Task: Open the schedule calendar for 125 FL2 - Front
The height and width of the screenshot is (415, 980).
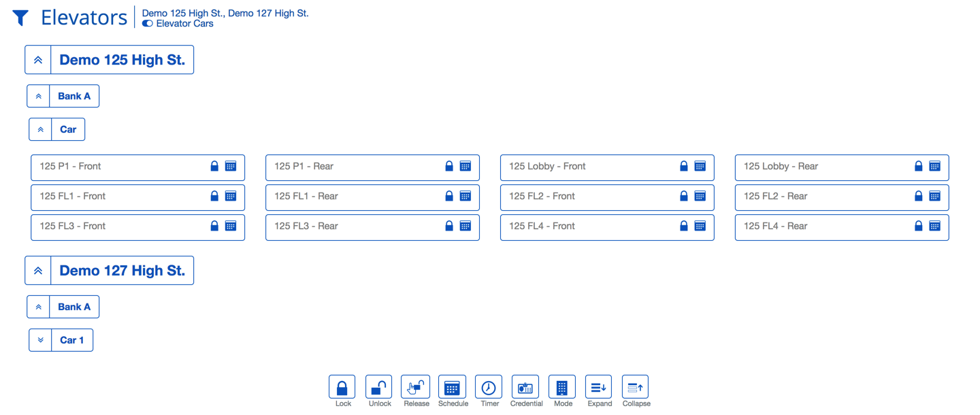Action: [700, 196]
